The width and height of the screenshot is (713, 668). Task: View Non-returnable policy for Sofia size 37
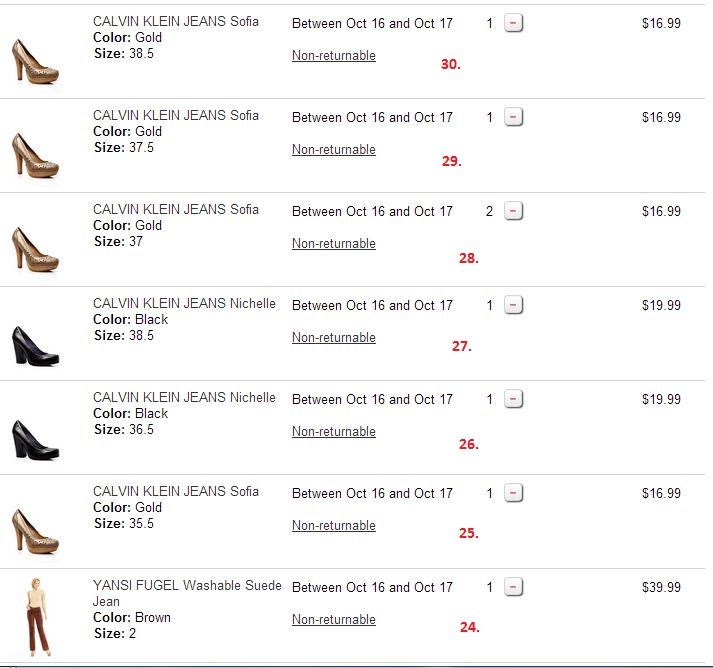coord(334,244)
